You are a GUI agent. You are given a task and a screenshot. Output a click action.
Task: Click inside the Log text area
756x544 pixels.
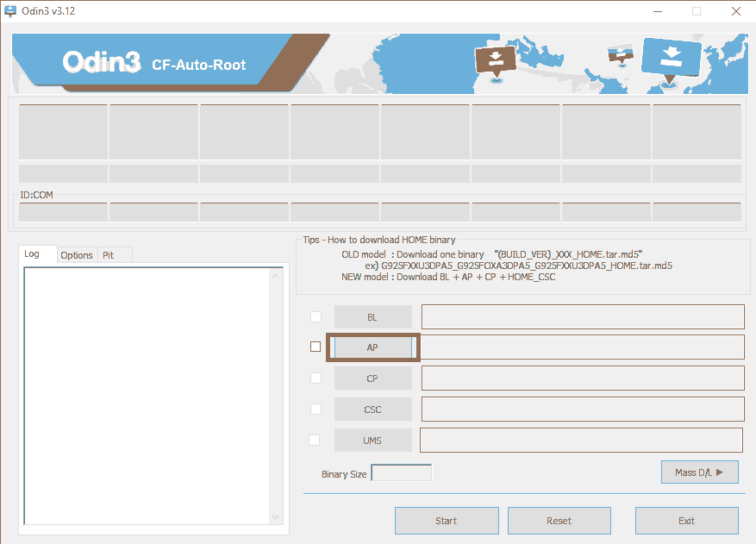coord(147,396)
